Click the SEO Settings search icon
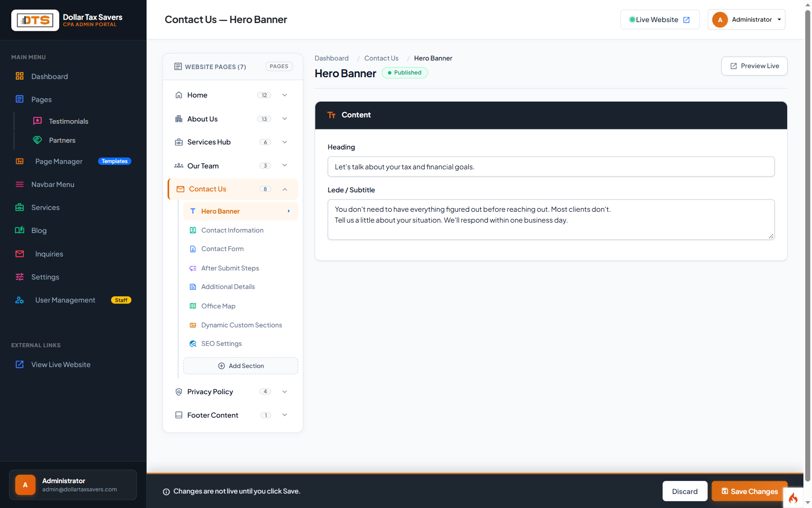 click(193, 344)
